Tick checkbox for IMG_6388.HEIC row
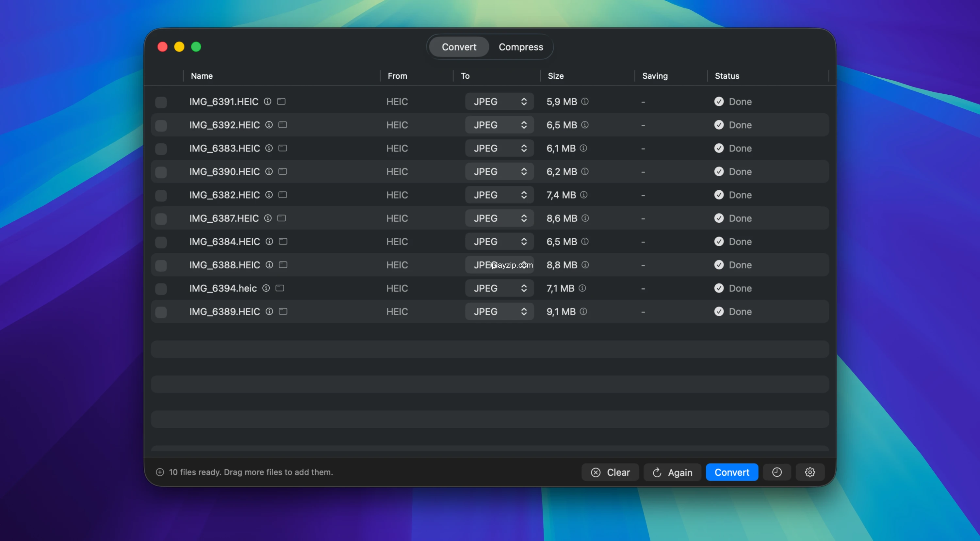Screen dimensions: 980x541 [x=161, y=265]
